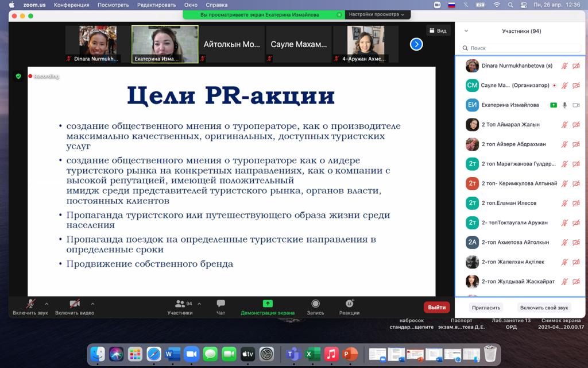Open Zoom app in the Dock
588x368 pixels.
point(191,354)
